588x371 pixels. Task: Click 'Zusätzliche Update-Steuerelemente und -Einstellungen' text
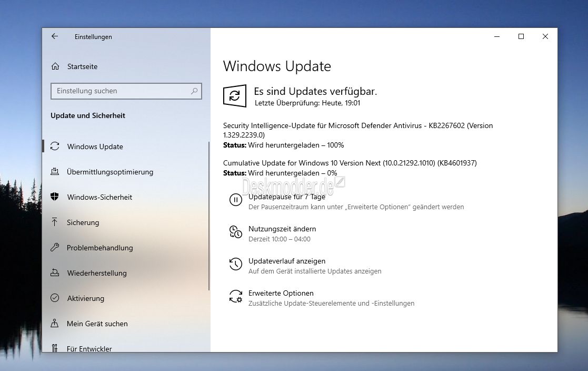tap(331, 303)
